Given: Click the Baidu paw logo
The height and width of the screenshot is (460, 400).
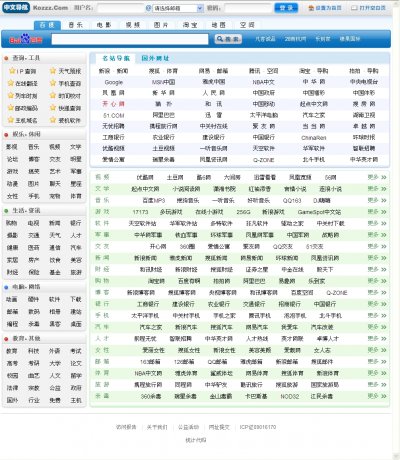Looking at the screenshot, I should coord(26,39).
